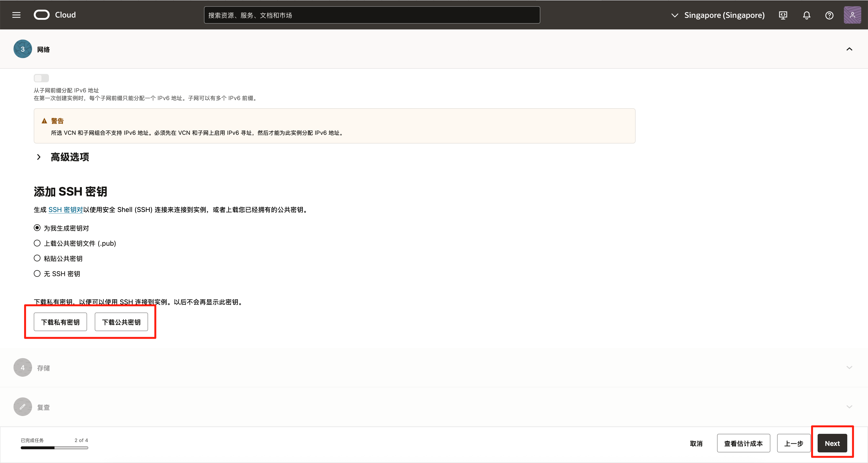
Task: Choose the 无 SSH 密钥 option
Action: (37, 274)
